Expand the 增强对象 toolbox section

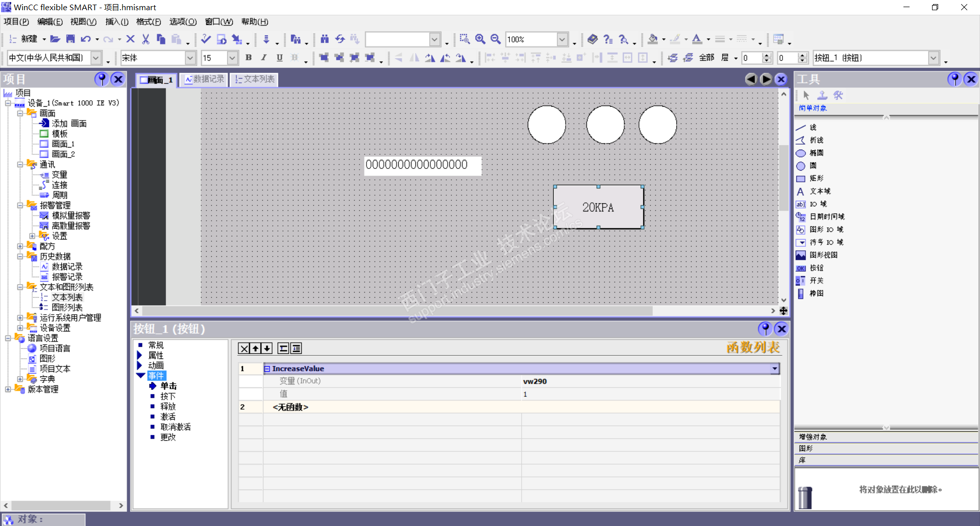point(886,437)
